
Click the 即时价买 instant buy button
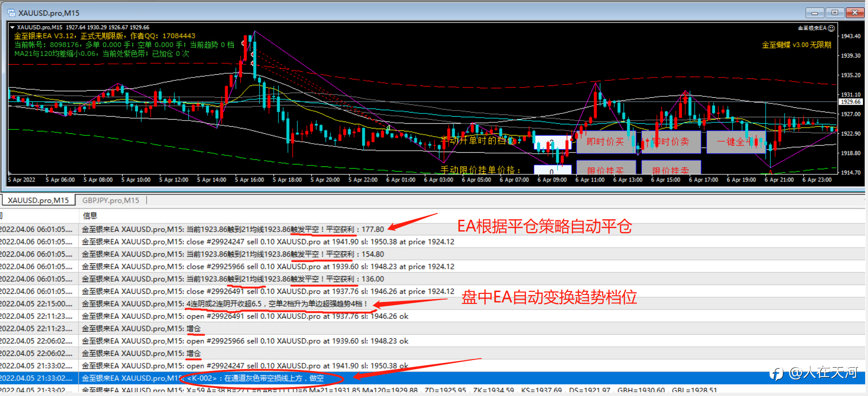click(605, 142)
